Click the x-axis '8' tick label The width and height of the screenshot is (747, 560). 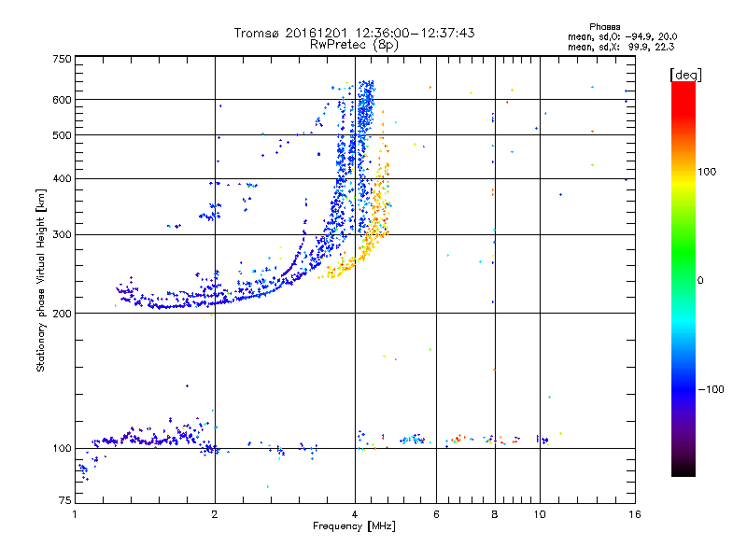point(495,514)
